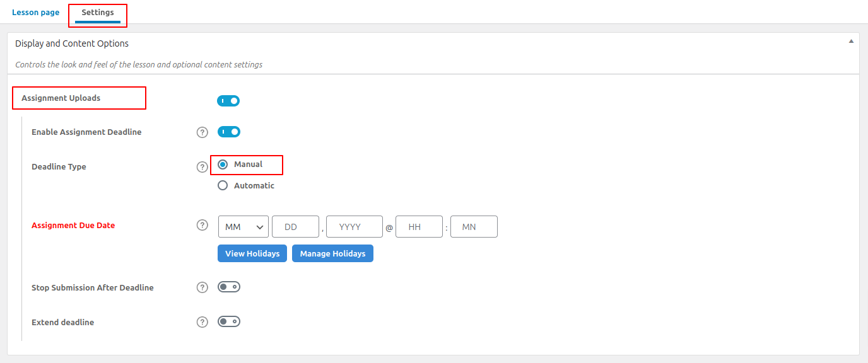Click the View Holidays button
868x363 pixels.
tap(252, 253)
